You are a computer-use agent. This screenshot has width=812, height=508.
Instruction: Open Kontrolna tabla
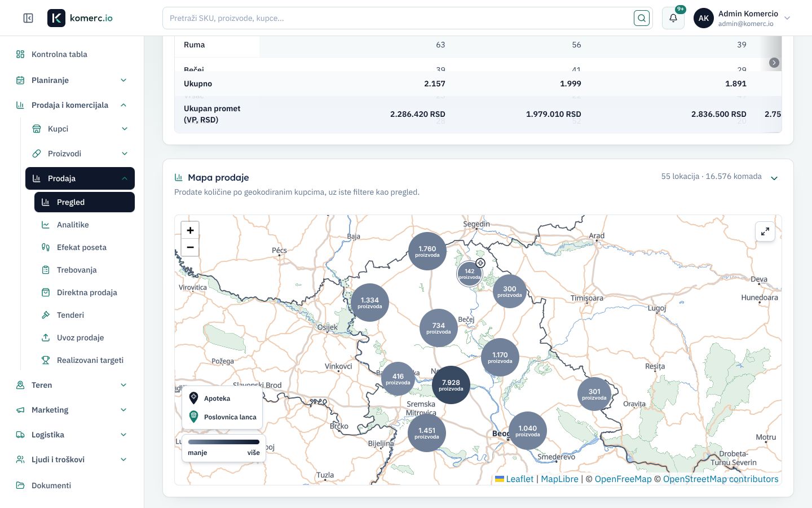(x=72, y=54)
